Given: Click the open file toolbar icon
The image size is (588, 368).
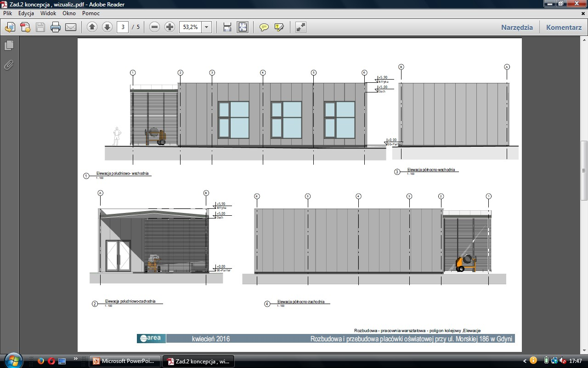Looking at the screenshot, I should coord(10,27).
